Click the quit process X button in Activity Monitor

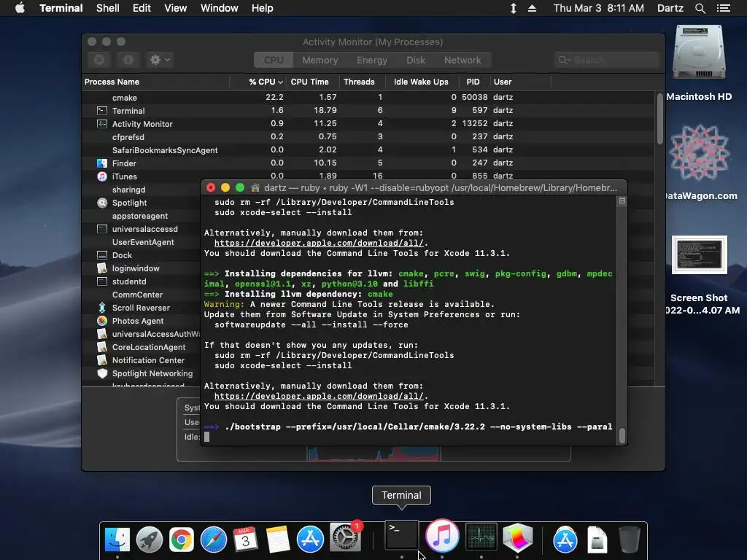tap(99, 60)
